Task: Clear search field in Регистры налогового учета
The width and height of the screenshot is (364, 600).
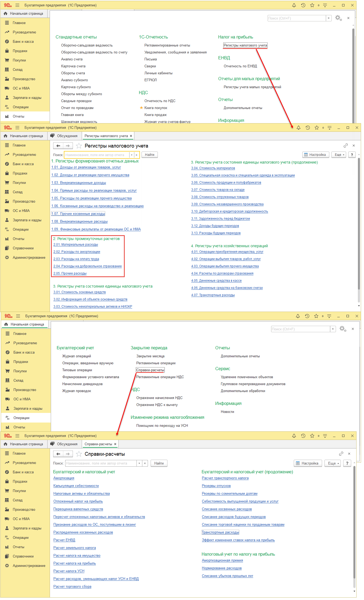Action: coord(136,155)
